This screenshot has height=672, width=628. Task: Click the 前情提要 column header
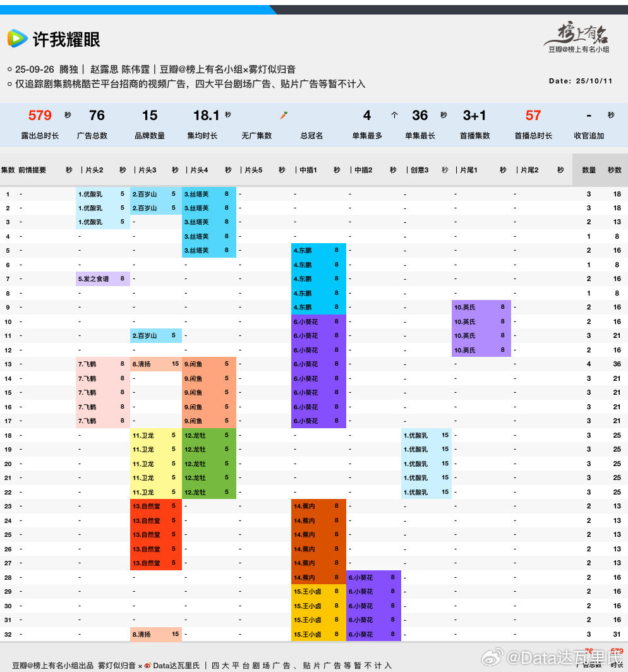point(32,170)
